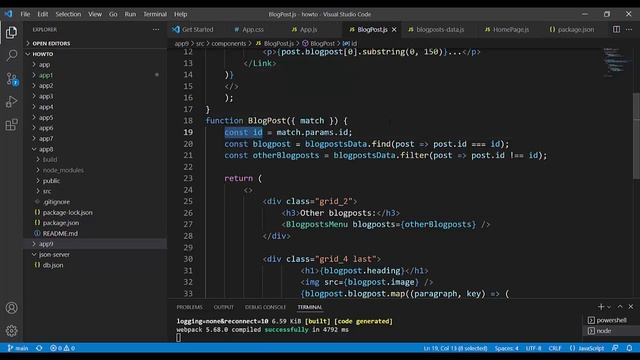Click in the terminal prompt cursor
This screenshot has width=640, height=360.
point(178,338)
